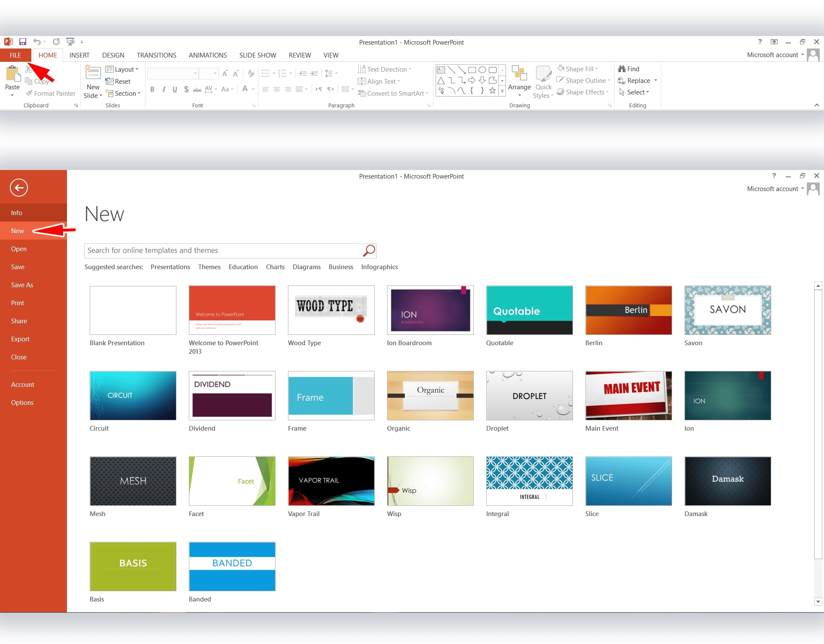Click Decrease Font Size icon
This screenshot has width=824, height=644.
(x=236, y=73)
